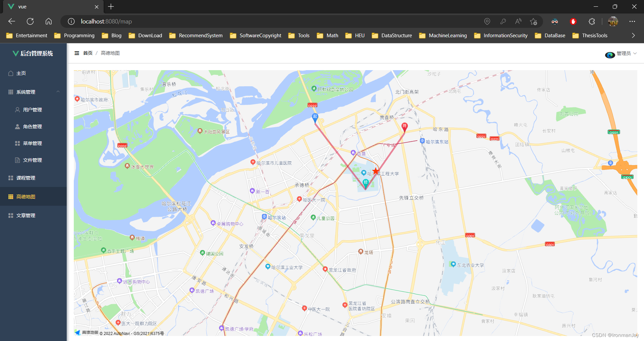Image resolution: width=644 pixels, height=341 pixels.
Task: Show more bookmarks with the overflow chevron
Action: click(633, 36)
